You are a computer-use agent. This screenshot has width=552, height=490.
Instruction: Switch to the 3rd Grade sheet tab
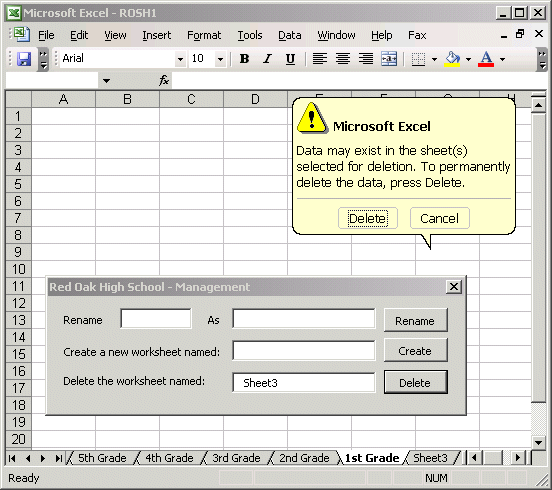(236, 458)
